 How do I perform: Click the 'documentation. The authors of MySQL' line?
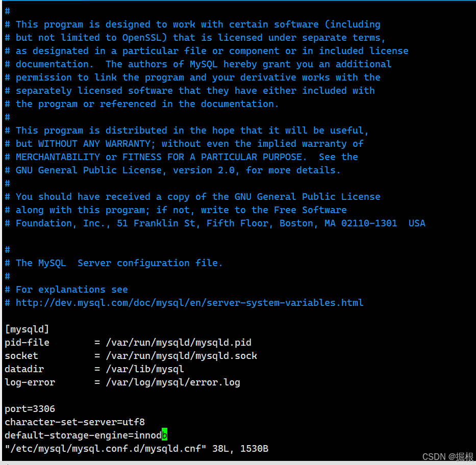pos(198,64)
